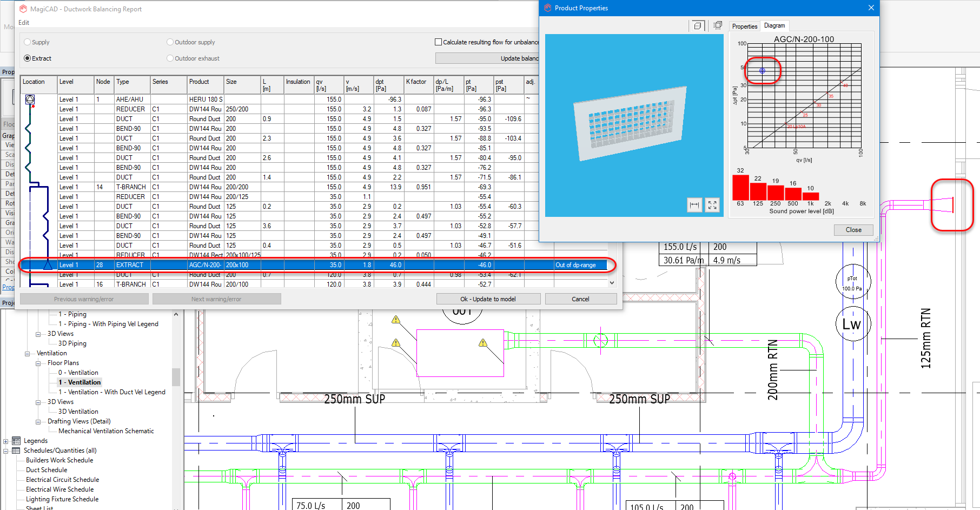
Task: Click the fit-width arrows icon in the 3D preview
Action: 694,205
